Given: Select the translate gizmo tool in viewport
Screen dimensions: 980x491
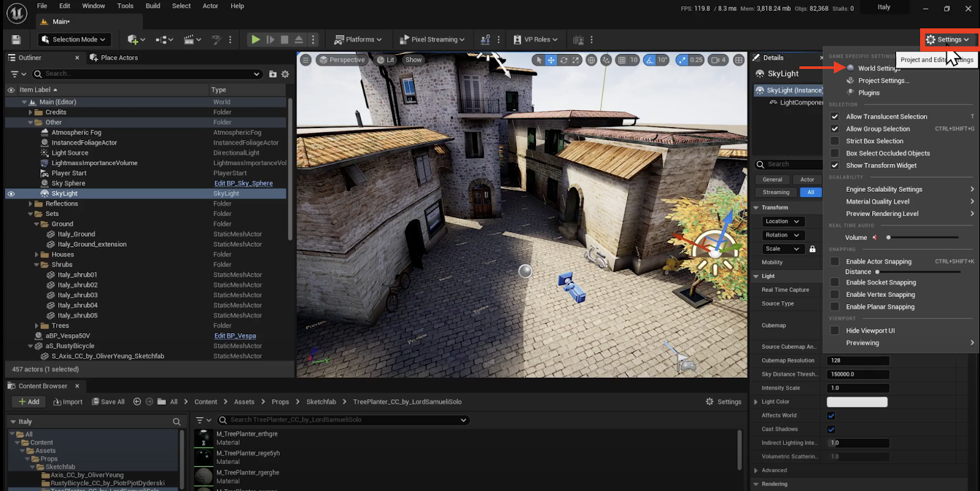Looking at the screenshot, I should [x=551, y=60].
